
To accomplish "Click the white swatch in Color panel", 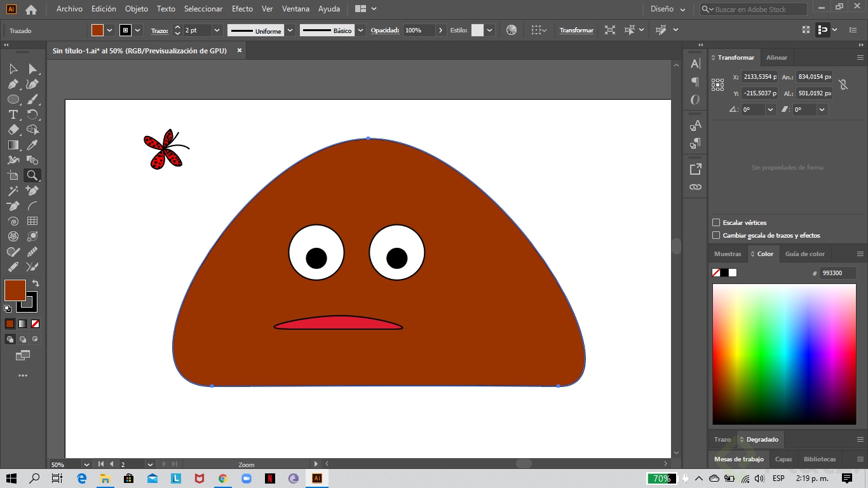I will [x=733, y=273].
